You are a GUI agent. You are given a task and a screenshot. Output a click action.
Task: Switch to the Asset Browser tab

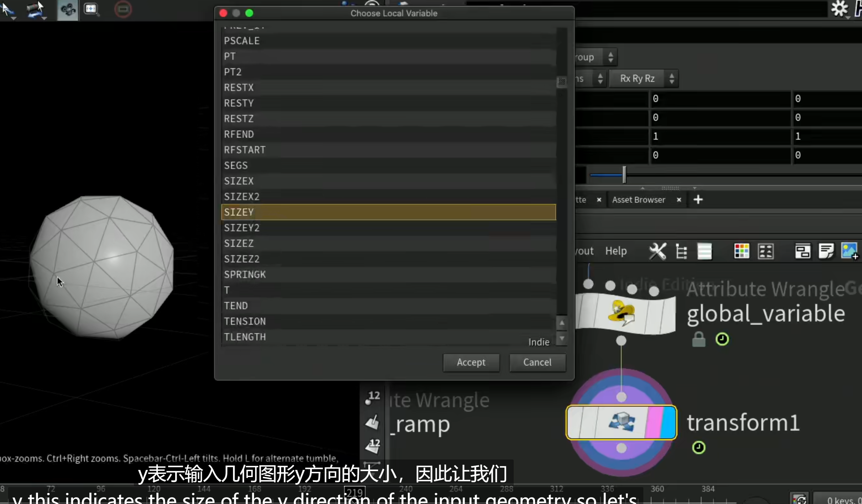638,200
